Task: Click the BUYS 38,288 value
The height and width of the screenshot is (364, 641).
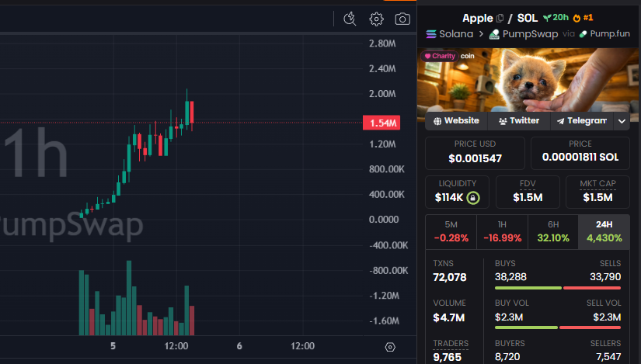Action: click(510, 277)
